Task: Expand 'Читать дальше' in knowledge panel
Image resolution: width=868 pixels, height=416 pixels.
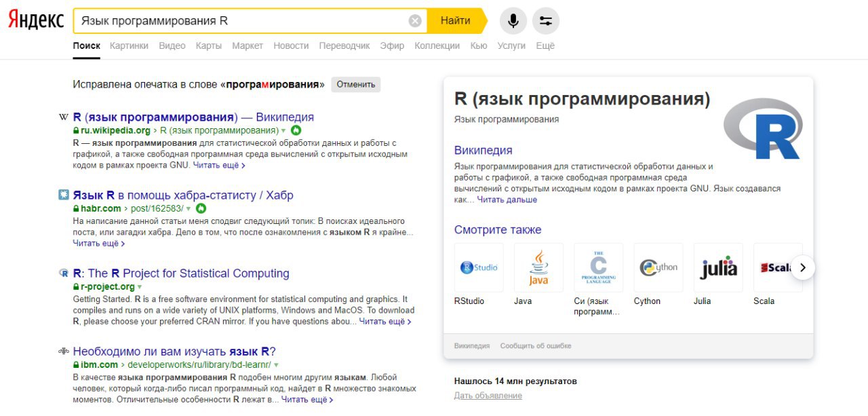Action: point(507,200)
